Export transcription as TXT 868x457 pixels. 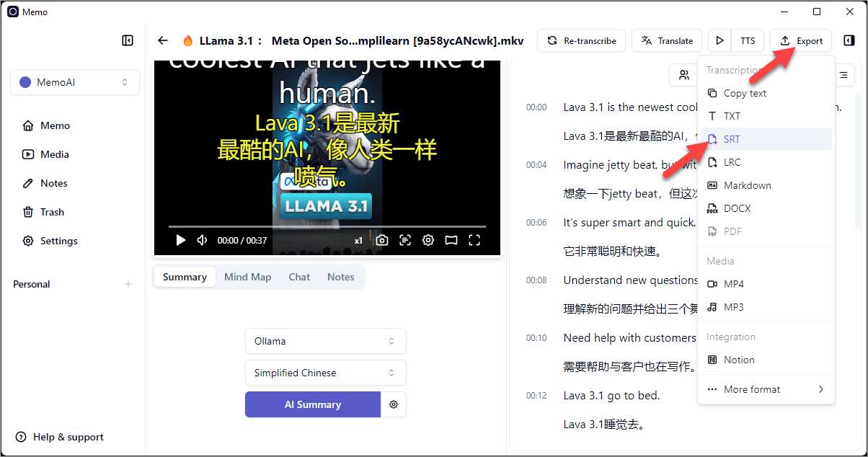click(765, 116)
